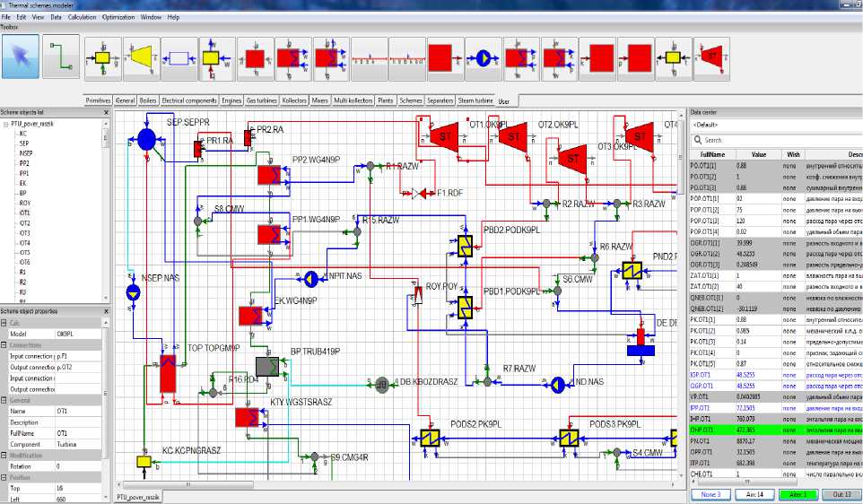Click the NPIT.NAS pump symbol on the scheme
863x504 pixels.
311,277
